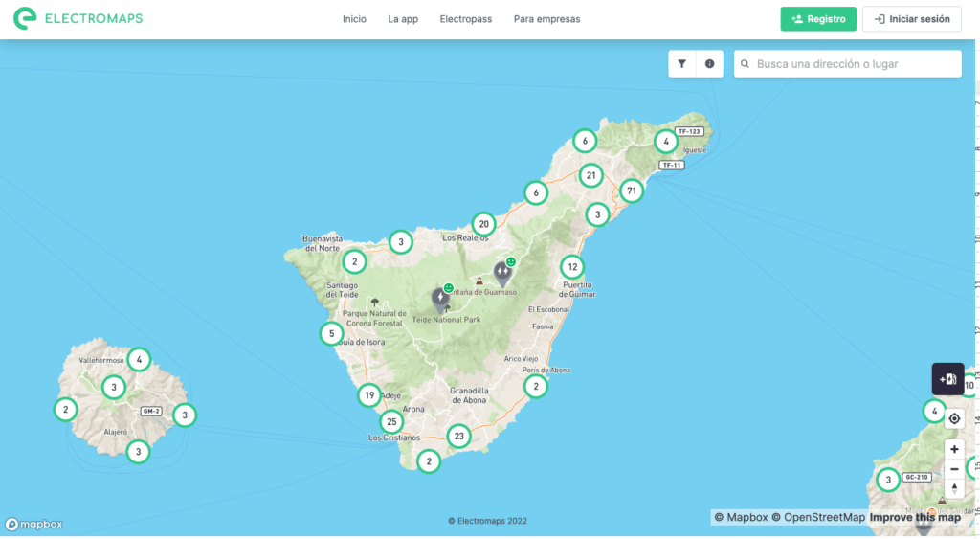The image size is (980, 539).
Task: Expand the cluster of 25 chargers
Action: (x=390, y=421)
